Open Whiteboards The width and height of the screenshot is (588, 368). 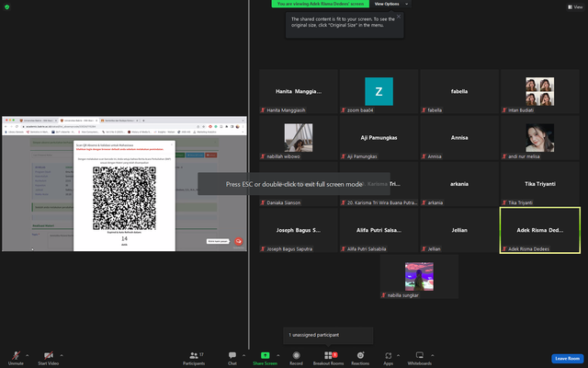(420, 358)
